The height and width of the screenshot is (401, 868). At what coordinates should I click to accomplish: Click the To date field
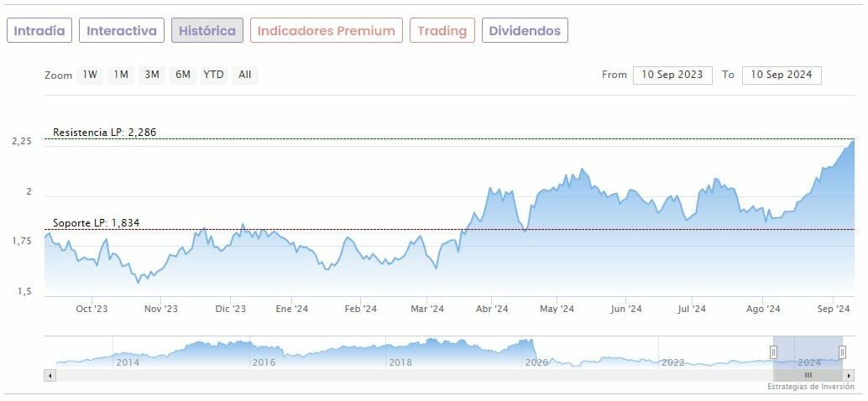[x=782, y=75]
